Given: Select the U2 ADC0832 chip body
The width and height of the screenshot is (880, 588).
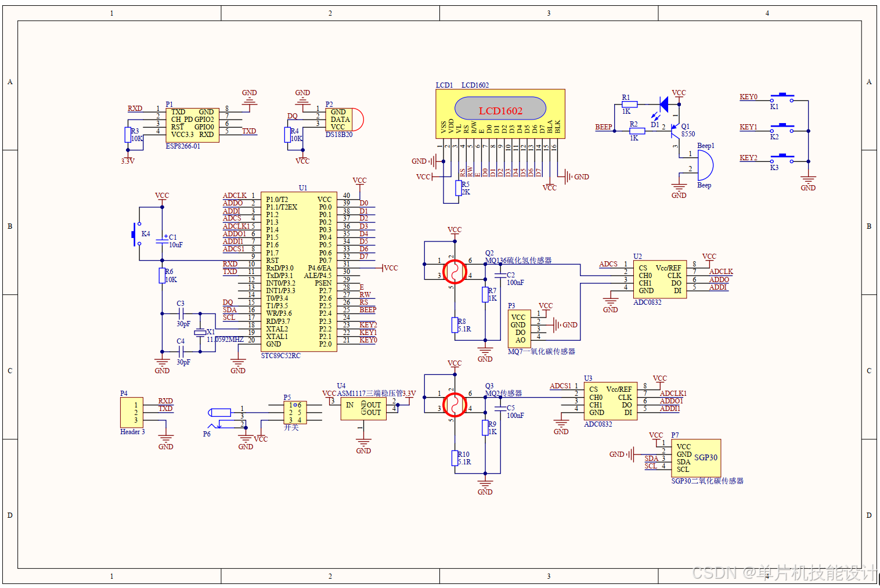Looking at the screenshot, I should click(x=660, y=279).
